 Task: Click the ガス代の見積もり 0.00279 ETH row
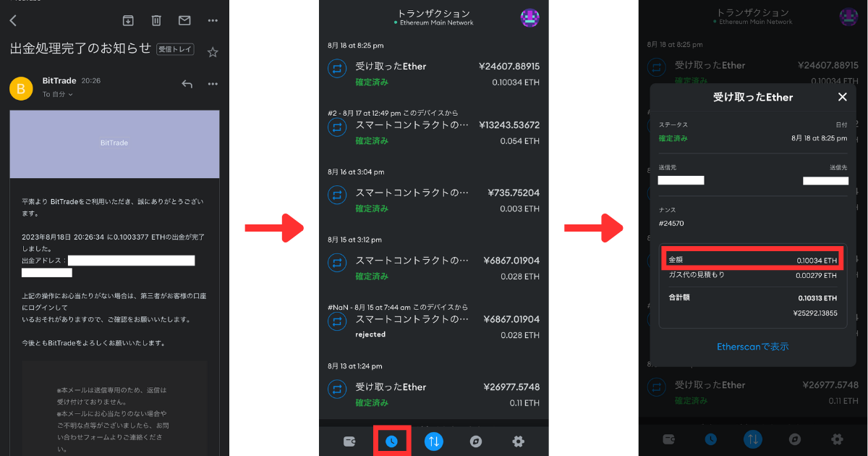pos(752,276)
